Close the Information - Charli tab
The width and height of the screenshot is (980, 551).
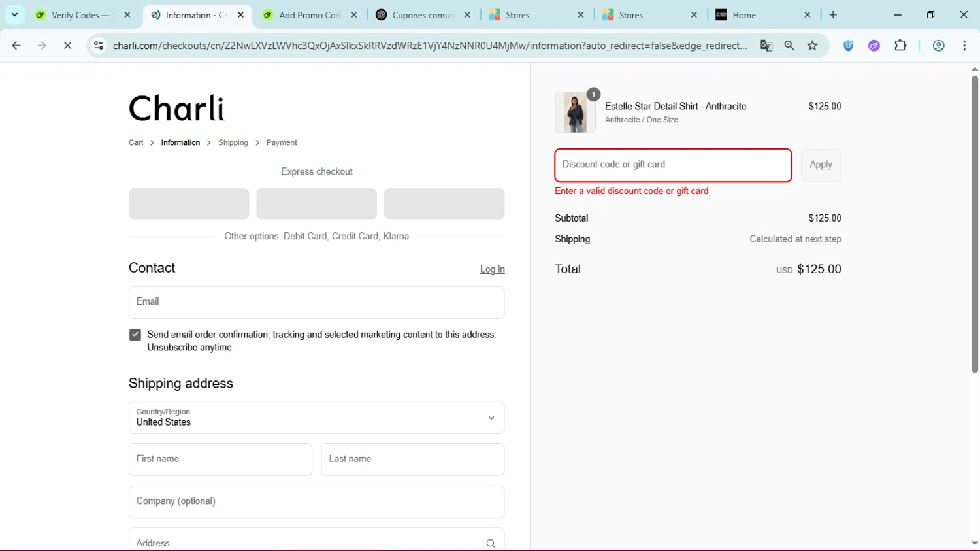point(240,14)
